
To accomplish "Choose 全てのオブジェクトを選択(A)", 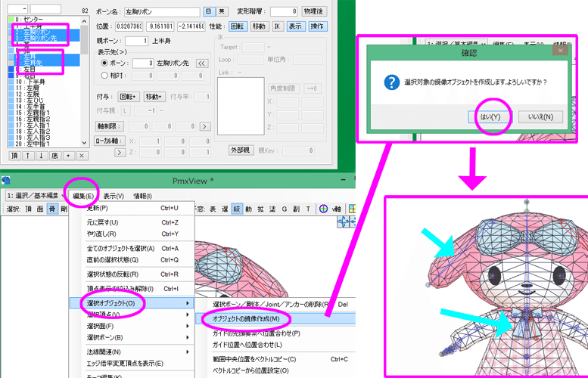I will 132,249.
